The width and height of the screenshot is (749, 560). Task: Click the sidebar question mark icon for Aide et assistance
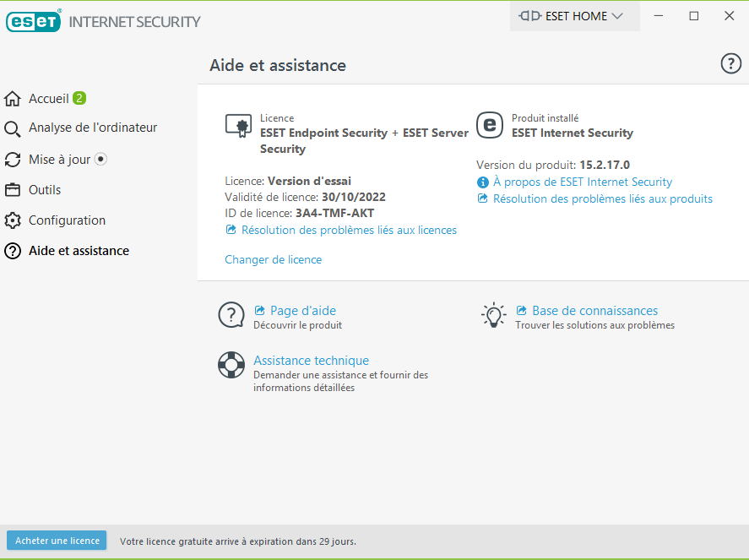pos(13,251)
